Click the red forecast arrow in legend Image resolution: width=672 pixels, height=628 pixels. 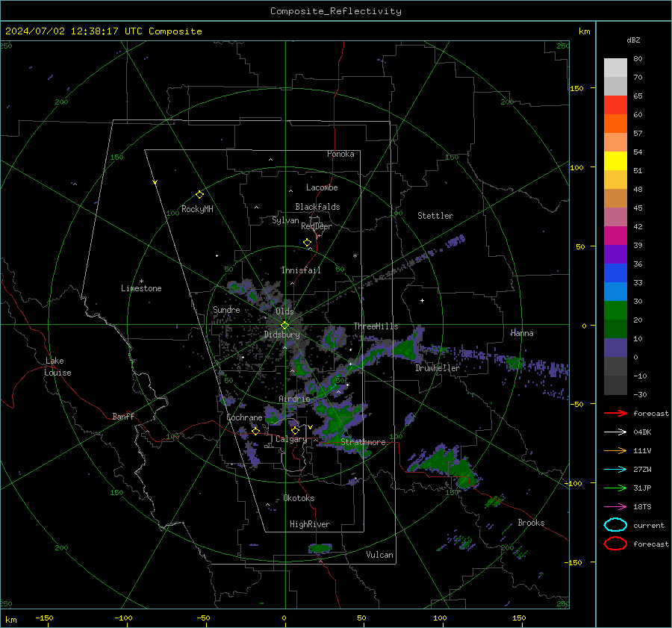tap(615, 413)
